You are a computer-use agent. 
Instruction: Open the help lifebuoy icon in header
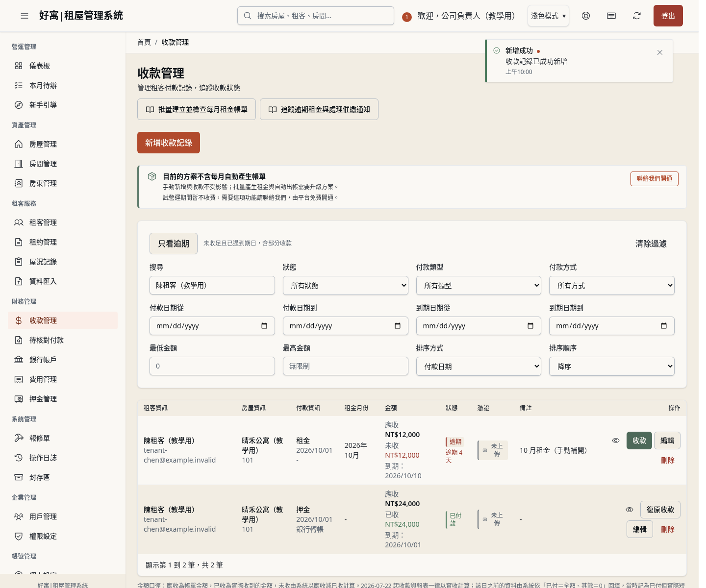(586, 16)
